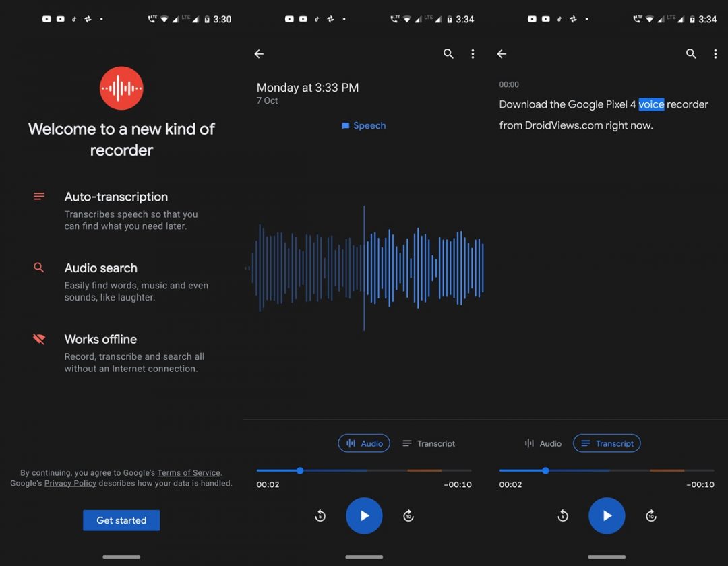
Task: Click the seek slider handle on transcript screen
Action: (545, 470)
